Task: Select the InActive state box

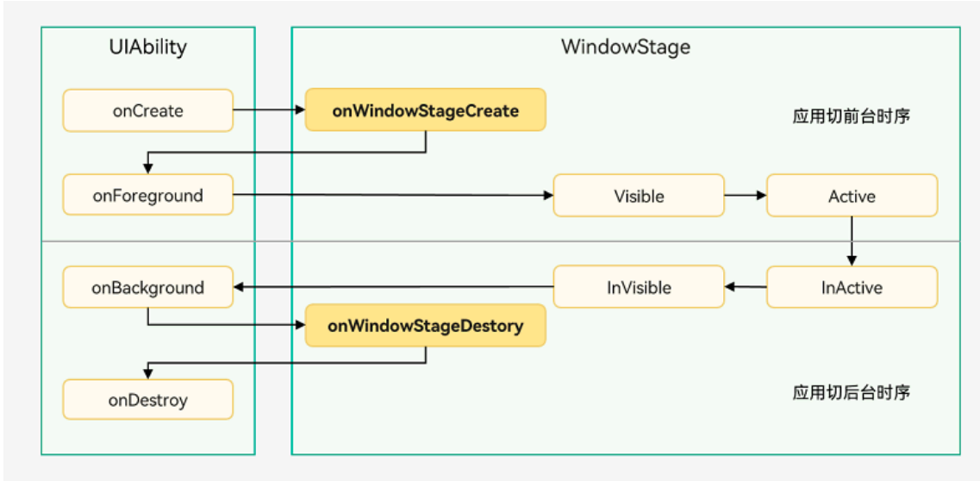Action: 852,287
